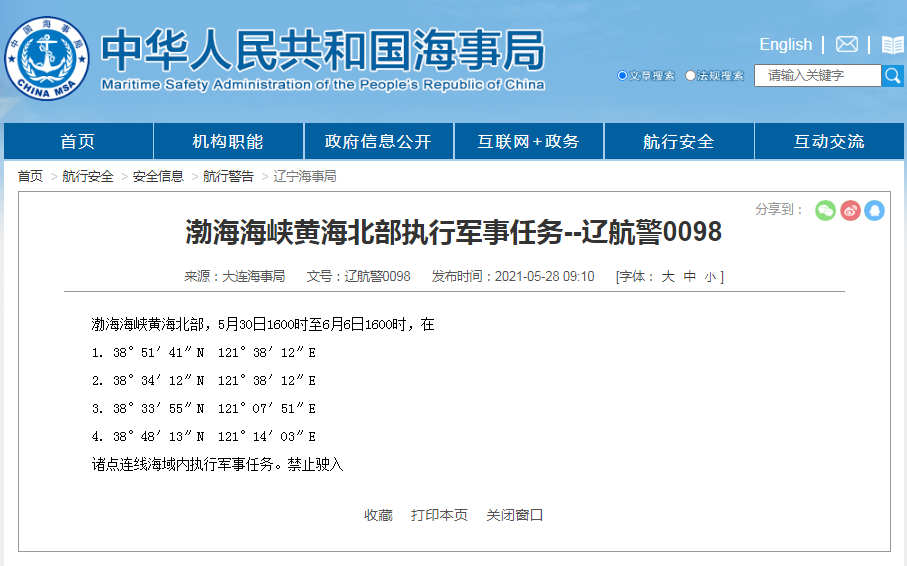Click coordinate line 1 with 51′41″N
This screenshot has width=907, height=566.
[204, 352]
